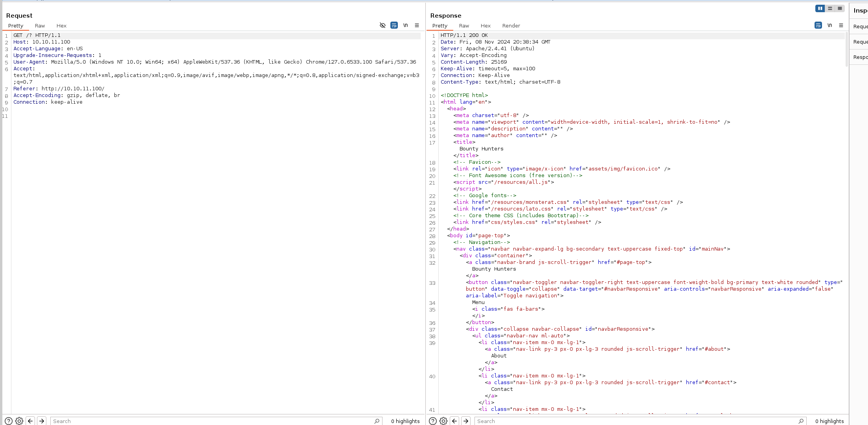
Task: Switch to the Hex tab in Response pane
Action: [x=485, y=26]
